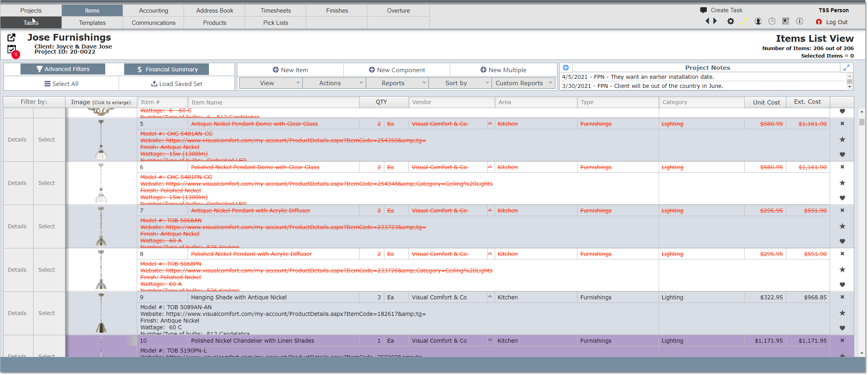
Task: Remove item 7 with the X icon
Action: click(x=842, y=211)
